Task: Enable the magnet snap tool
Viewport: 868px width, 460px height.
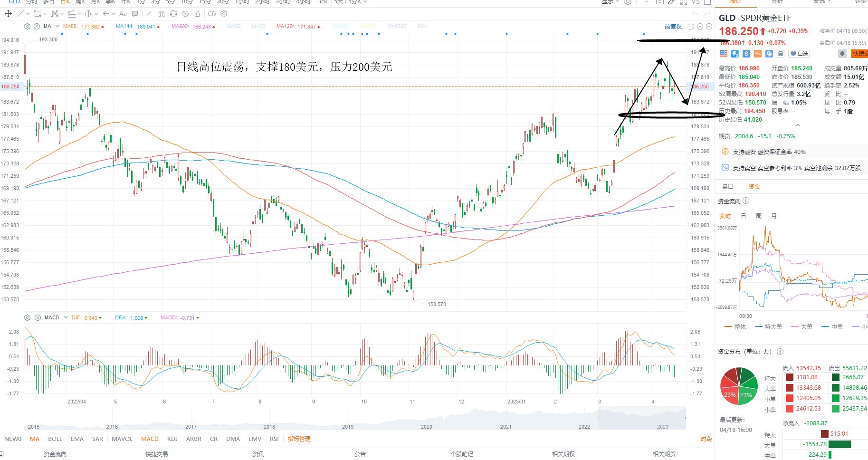Action: click(162, 14)
